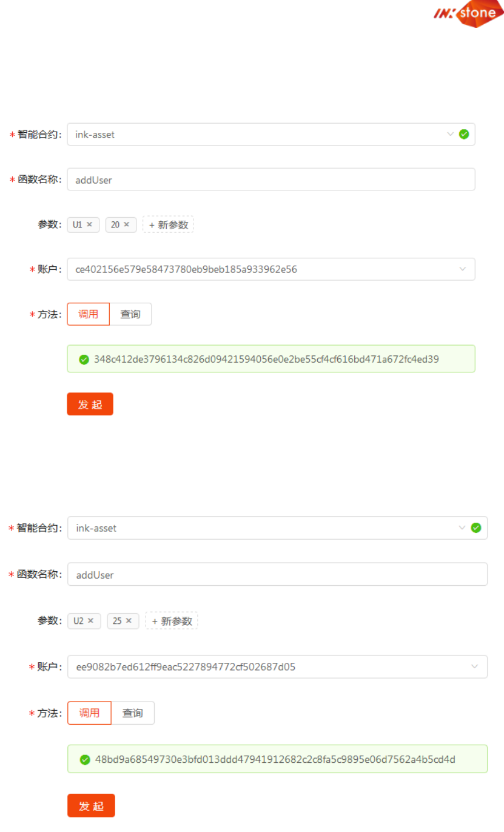Click green success icon beside hash 48bd9a68
This screenshot has height=832, width=504.
point(85,759)
